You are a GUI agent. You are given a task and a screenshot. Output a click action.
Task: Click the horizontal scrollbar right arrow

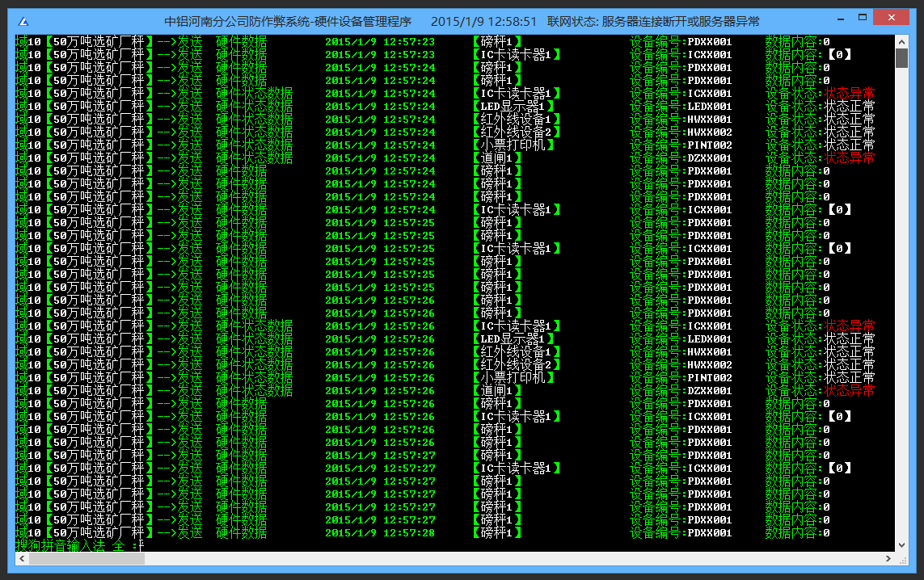click(889, 558)
